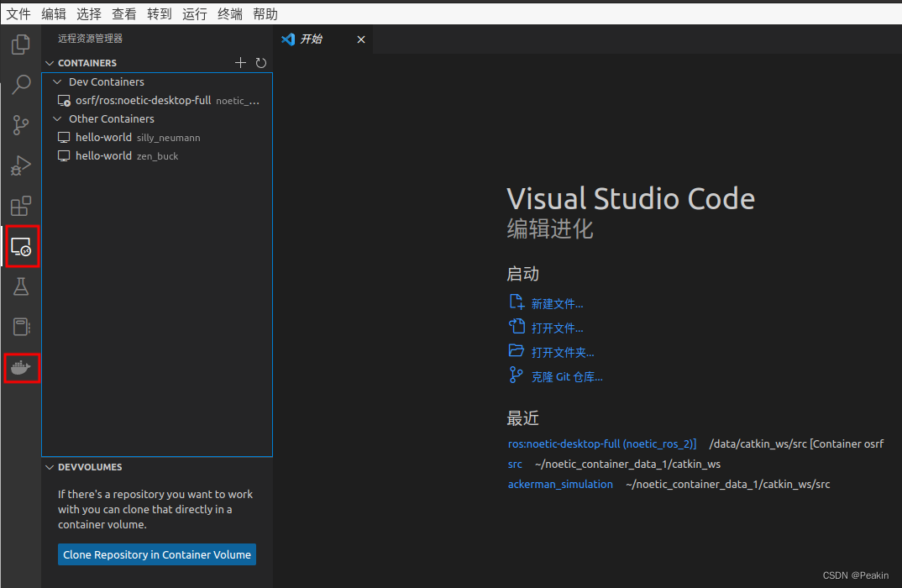Open the Testing view
This screenshot has width=902, height=588.
(x=20, y=286)
